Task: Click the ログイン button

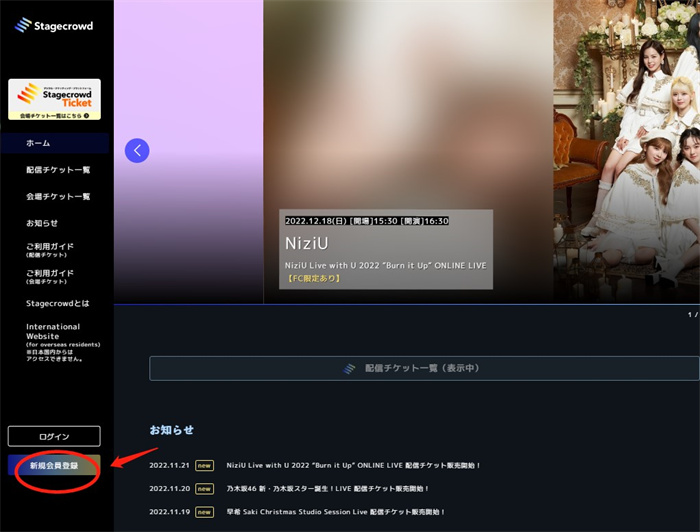Action: (54, 436)
